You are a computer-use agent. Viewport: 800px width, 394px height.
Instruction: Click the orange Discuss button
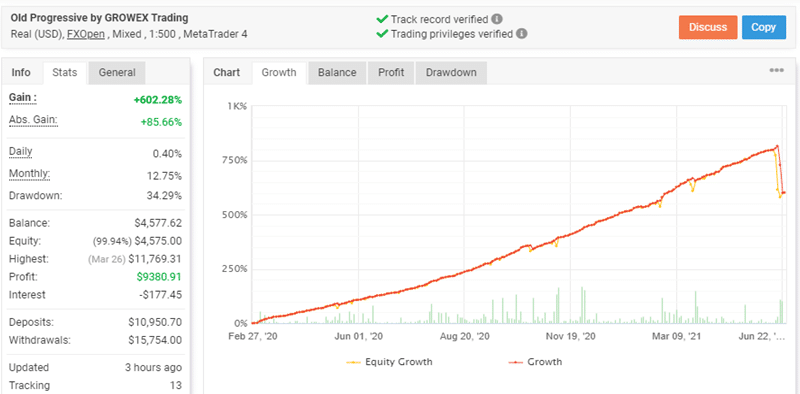click(x=708, y=27)
